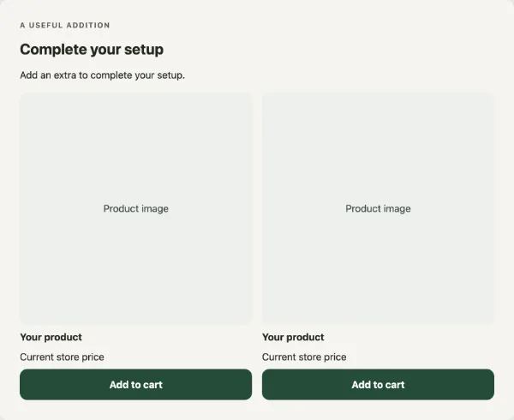
Task: Click right 'Current store price' text
Action: pos(304,357)
